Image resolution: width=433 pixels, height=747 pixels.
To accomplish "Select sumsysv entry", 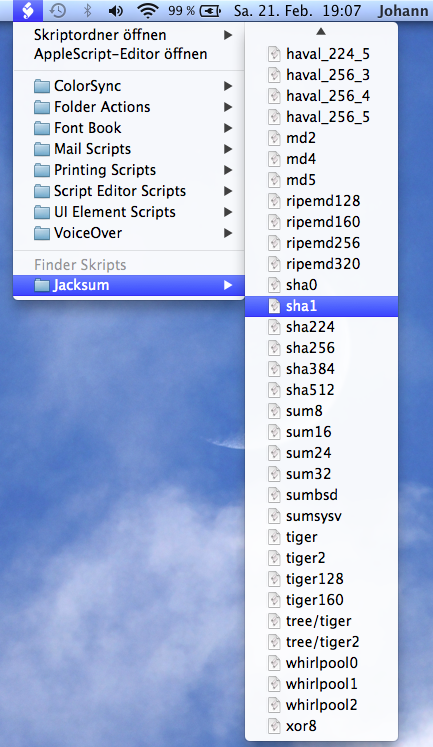I will (x=322, y=516).
